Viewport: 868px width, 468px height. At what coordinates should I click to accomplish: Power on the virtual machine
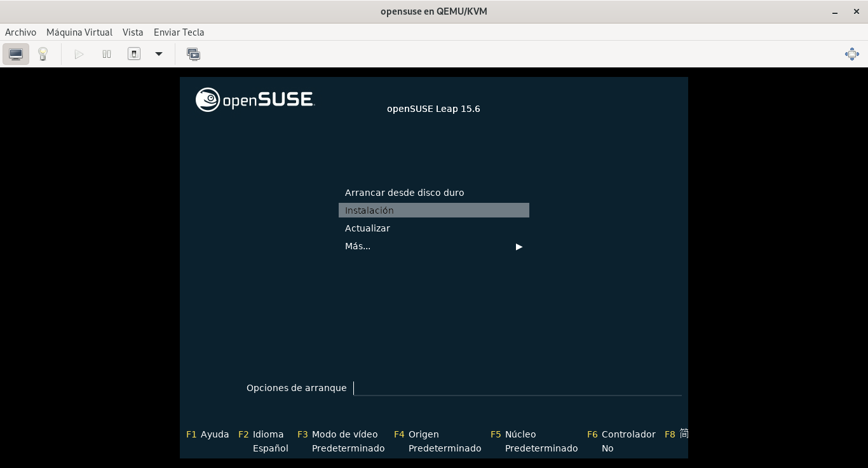click(x=79, y=54)
